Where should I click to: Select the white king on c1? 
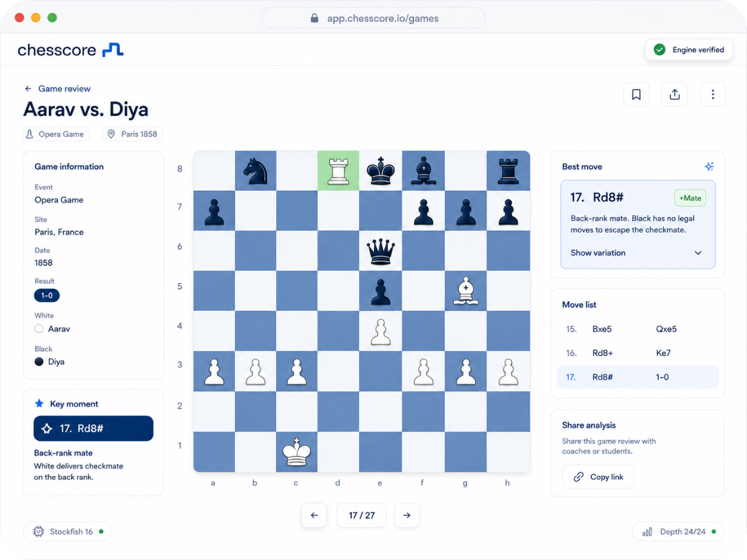(x=296, y=452)
